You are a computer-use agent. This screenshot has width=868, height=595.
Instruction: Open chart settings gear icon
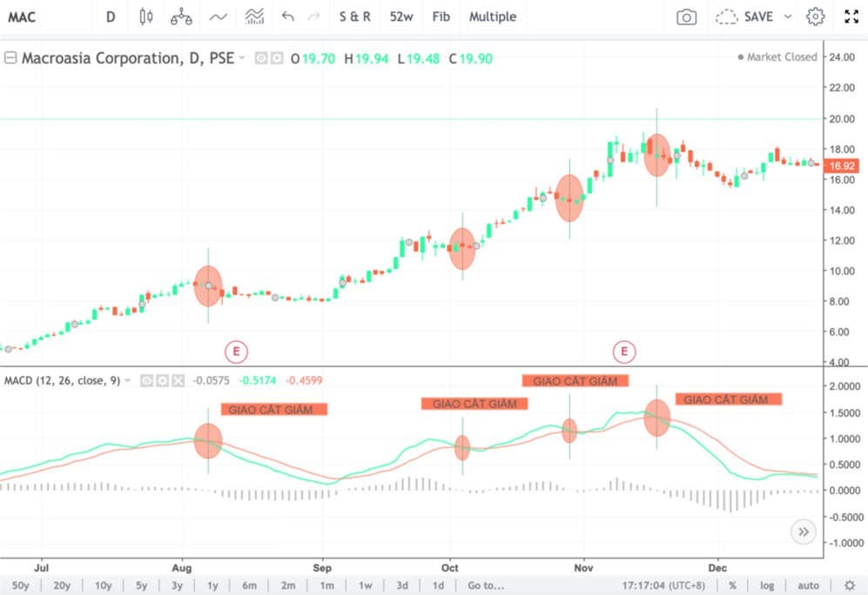[815, 17]
